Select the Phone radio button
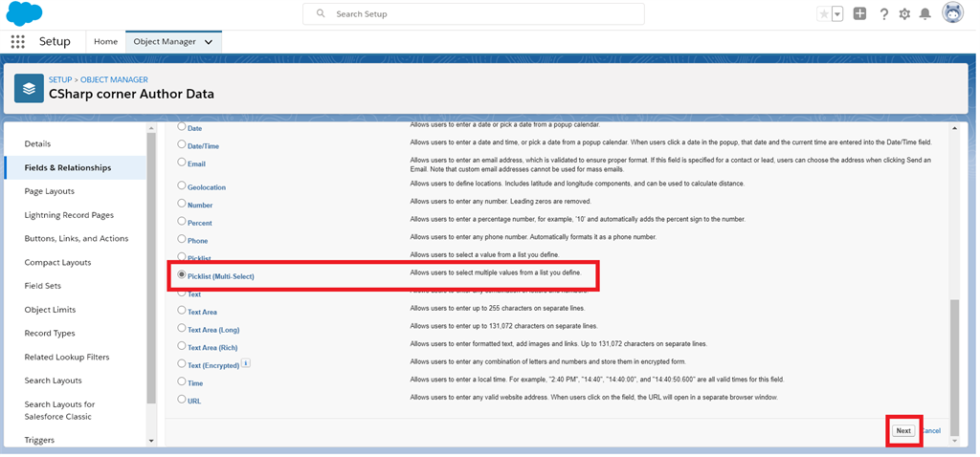 click(182, 239)
